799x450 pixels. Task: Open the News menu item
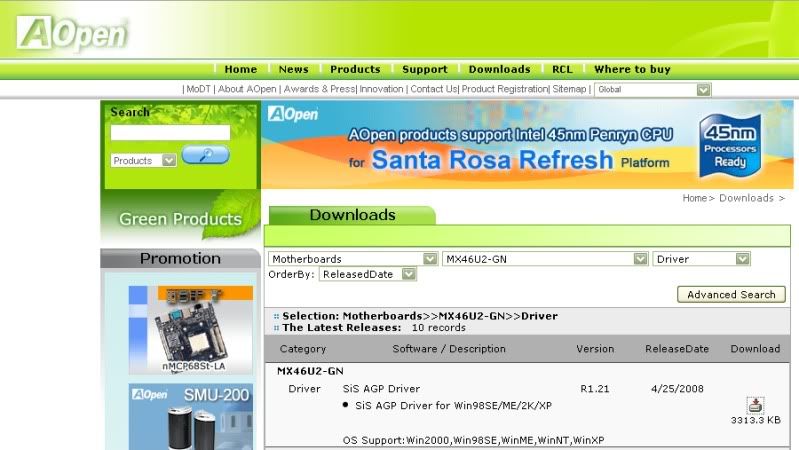[x=294, y=69]
